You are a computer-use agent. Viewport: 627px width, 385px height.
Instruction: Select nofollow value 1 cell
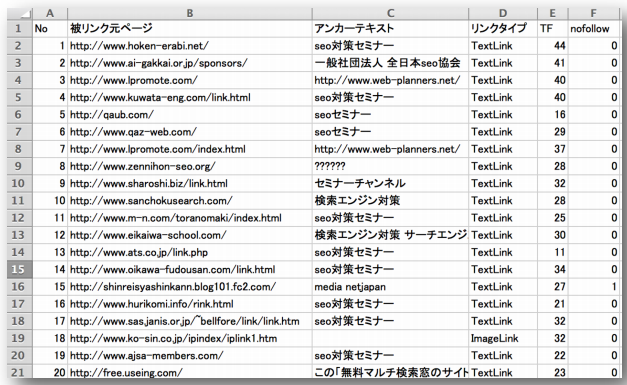[x=594, y=287]
